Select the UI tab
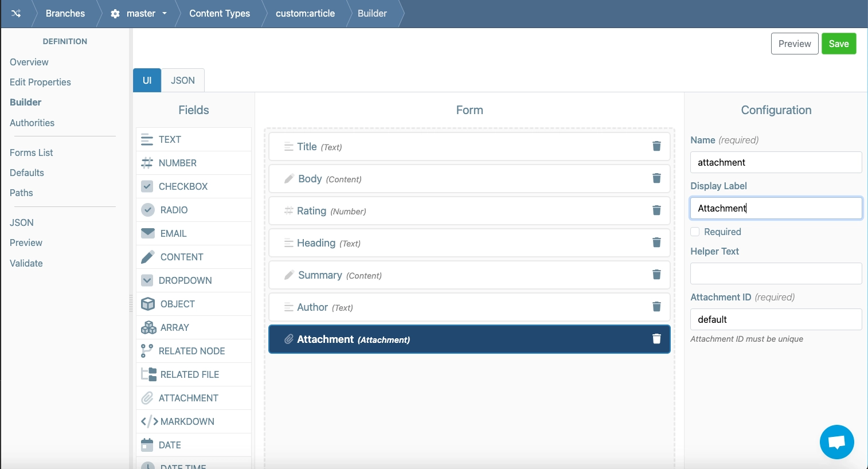This screenshot has height=469, width=868. [x=147, y=80]
